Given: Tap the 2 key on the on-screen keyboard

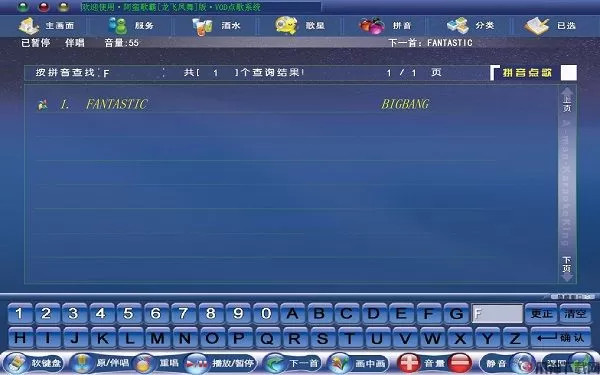Looking at the screenshot, I should (x=46, y=314).
